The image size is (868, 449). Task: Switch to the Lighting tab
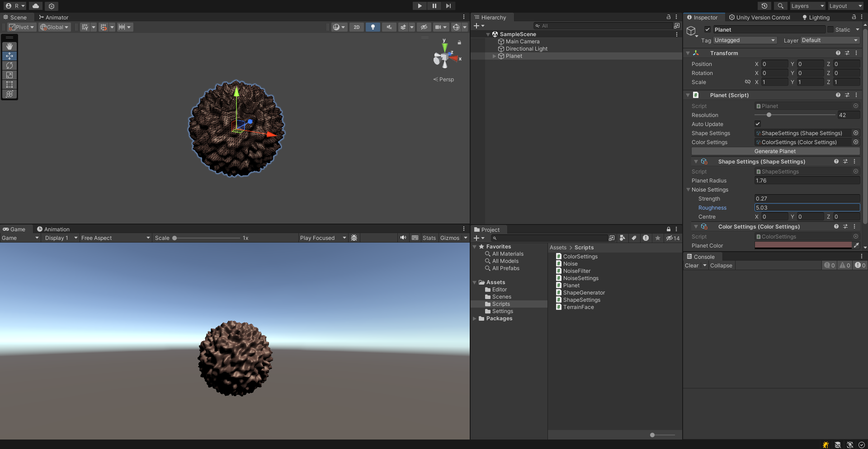[816, 18]
